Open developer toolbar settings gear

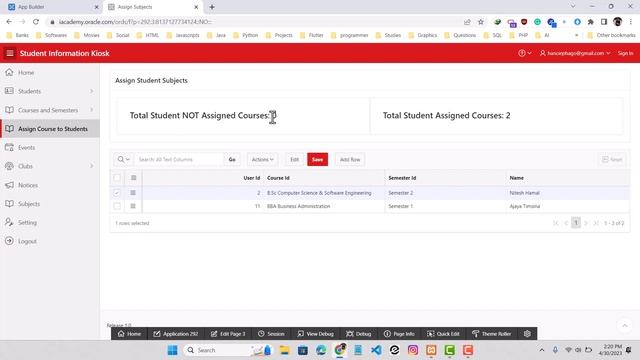click(527, 333)
